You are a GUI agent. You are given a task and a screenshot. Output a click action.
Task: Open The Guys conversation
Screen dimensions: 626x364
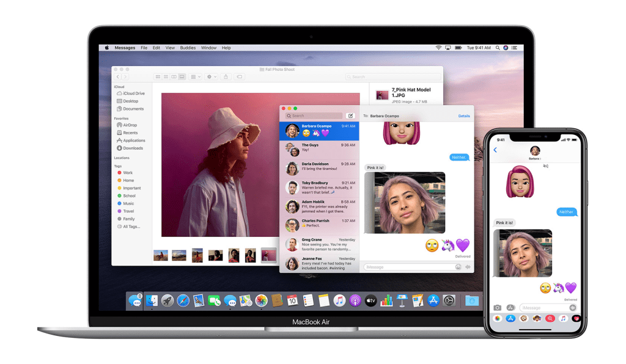coord(319,147)
